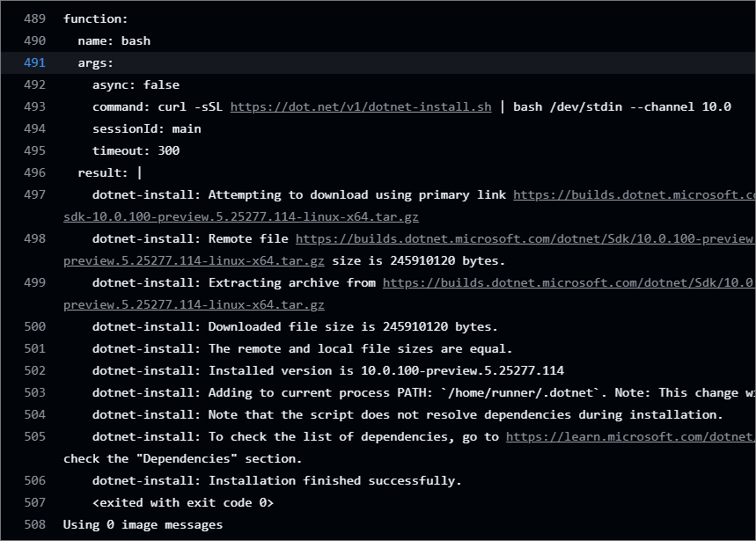Click the 'sessionId: main' line text
The height and width of the screenshot is (541, 756).
tap(147, 128)
